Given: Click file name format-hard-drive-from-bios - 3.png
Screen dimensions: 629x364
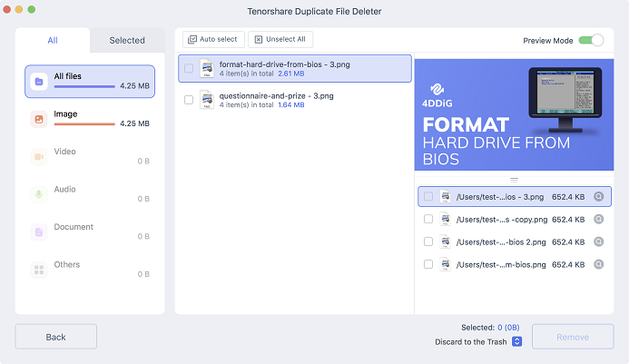Looking at the screenshot, I should [x=284, y=64].
